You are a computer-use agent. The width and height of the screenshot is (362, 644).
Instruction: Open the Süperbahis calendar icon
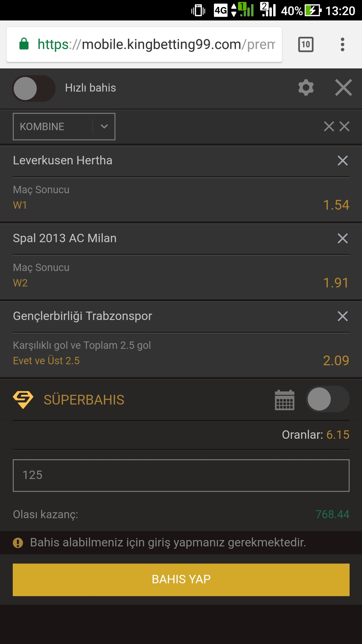(x=285, y=400)
